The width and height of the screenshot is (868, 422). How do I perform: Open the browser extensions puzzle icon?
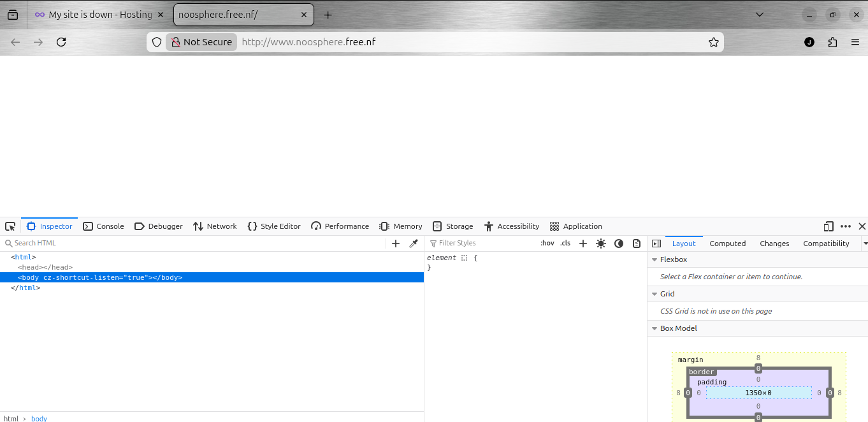832,42
